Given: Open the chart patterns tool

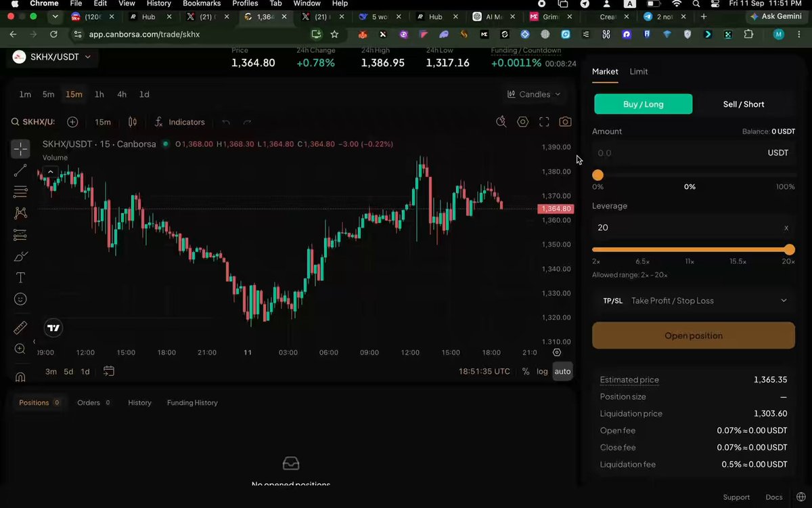Looking at the screenshot, I should click(20, 213).
